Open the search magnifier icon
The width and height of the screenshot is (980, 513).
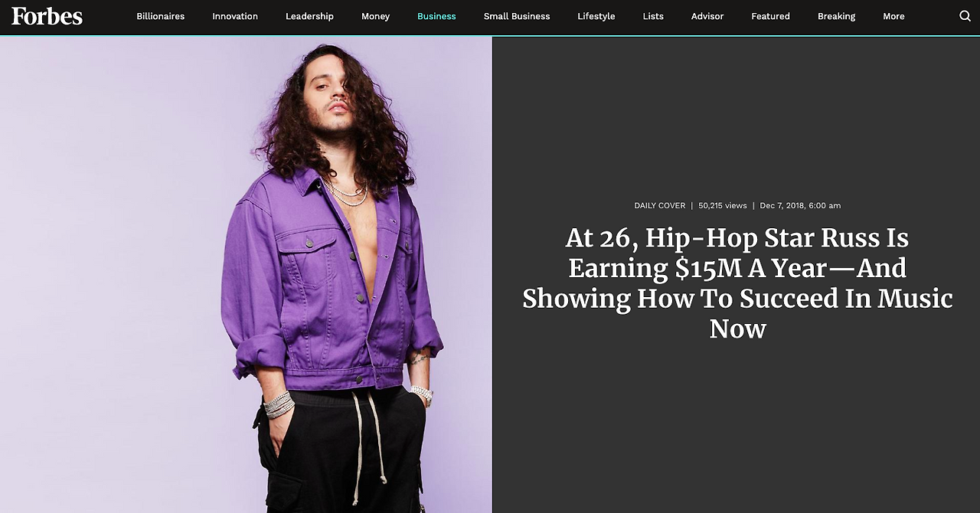(x=965, y=16)
